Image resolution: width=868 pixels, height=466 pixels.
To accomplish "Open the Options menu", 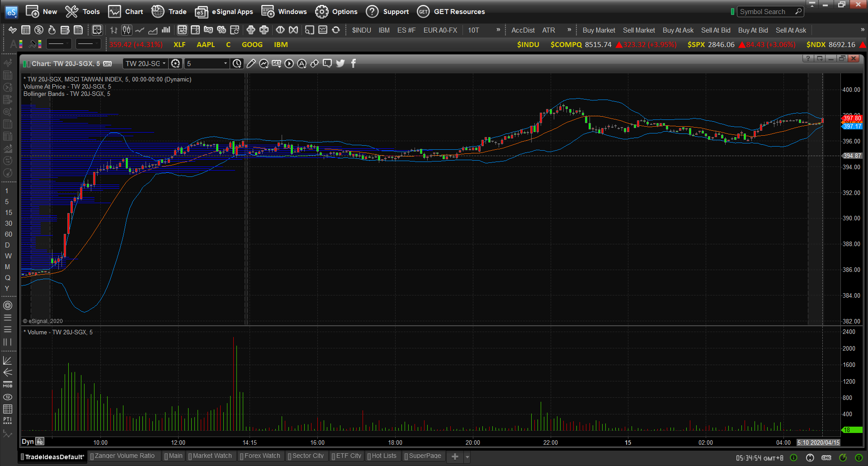I will click(336, 12).
